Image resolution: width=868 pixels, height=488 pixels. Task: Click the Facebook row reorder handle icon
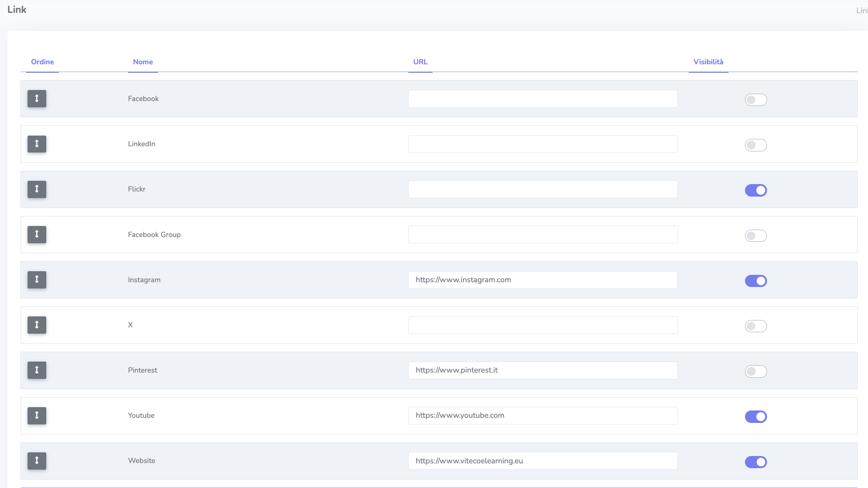37,98
